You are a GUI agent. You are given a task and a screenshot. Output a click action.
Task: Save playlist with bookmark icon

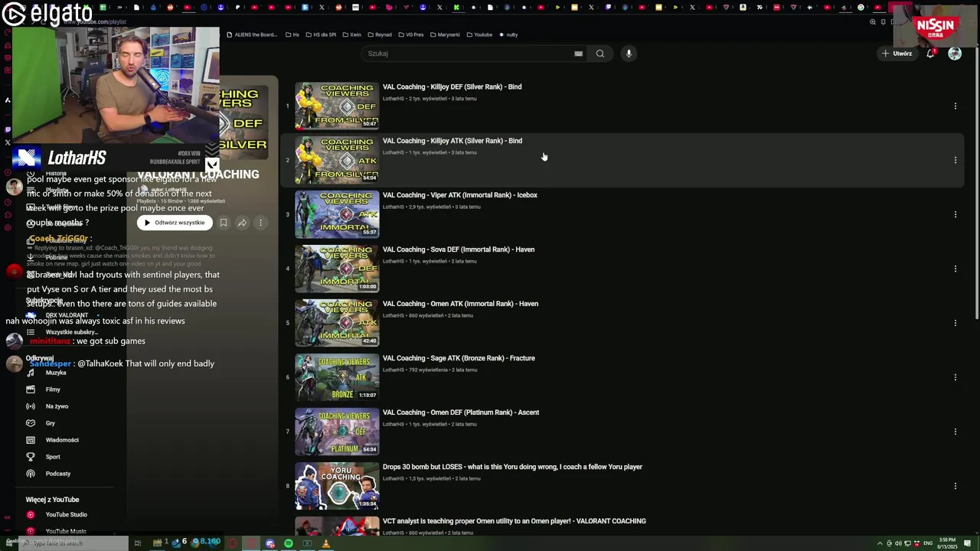click(224, 223)
